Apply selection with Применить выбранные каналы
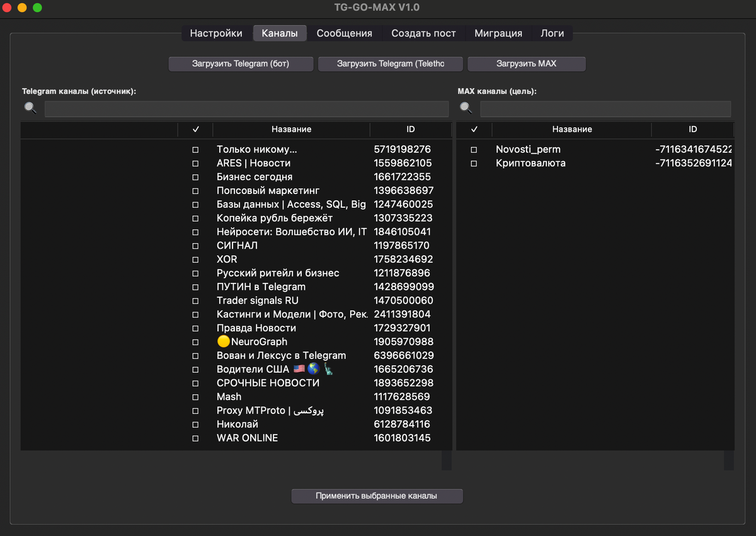This screenshot has height=536, width=756. click(x=377, y=496)
